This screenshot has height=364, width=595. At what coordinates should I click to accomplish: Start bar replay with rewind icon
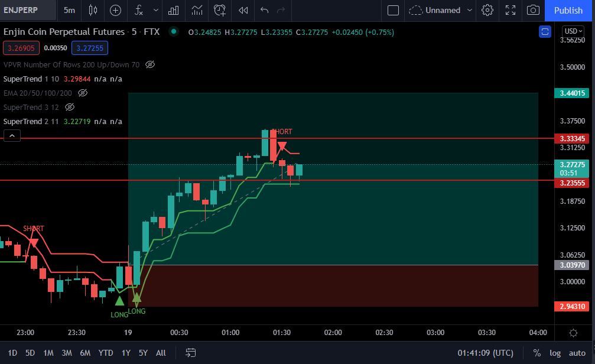click(243, 10)
